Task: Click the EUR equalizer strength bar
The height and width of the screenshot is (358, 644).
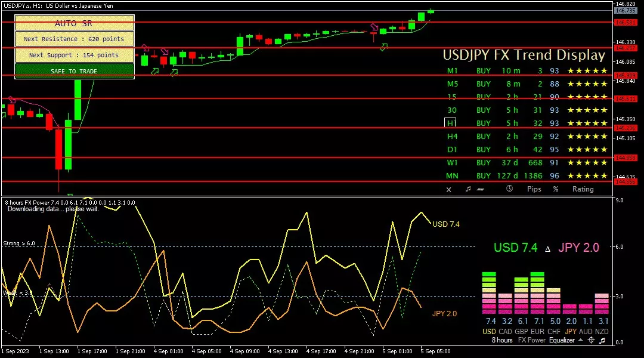Action: (x=537, y=292)
